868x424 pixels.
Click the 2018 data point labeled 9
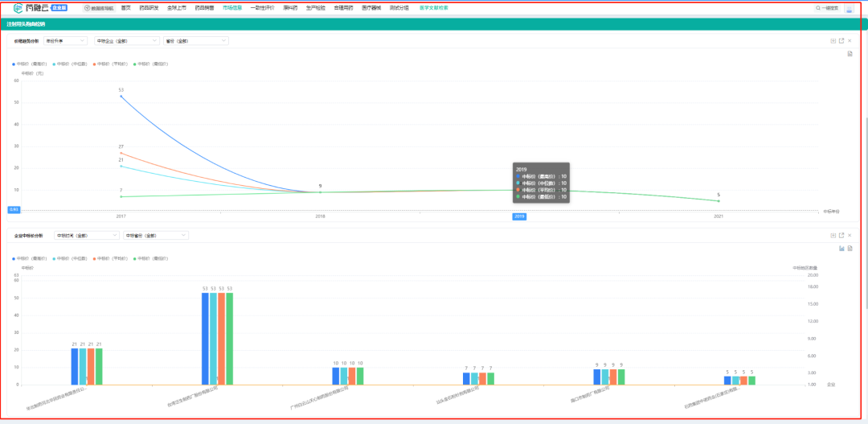click(320, 192)
